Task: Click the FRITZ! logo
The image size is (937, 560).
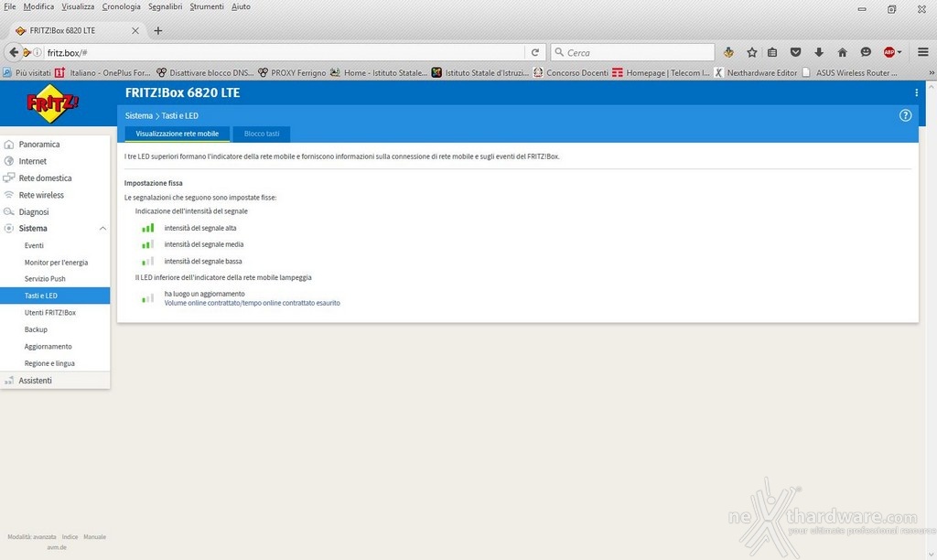Action: coord(52,103)
